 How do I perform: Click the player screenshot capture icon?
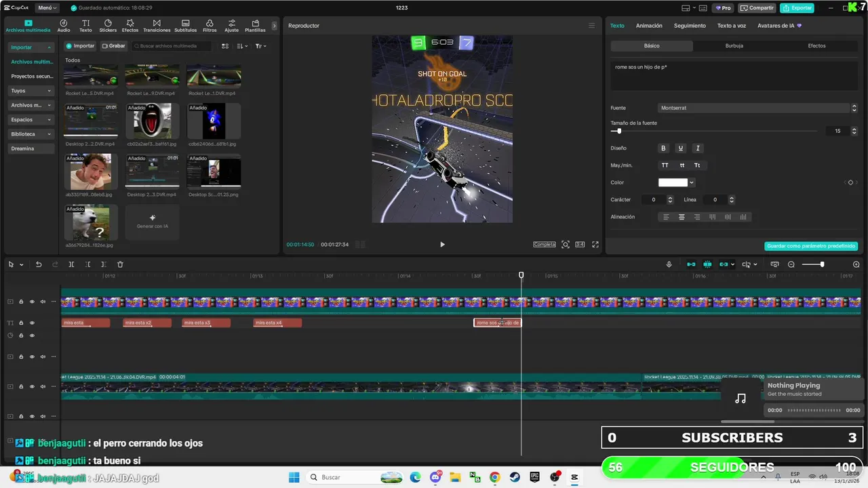coord(566,245)
